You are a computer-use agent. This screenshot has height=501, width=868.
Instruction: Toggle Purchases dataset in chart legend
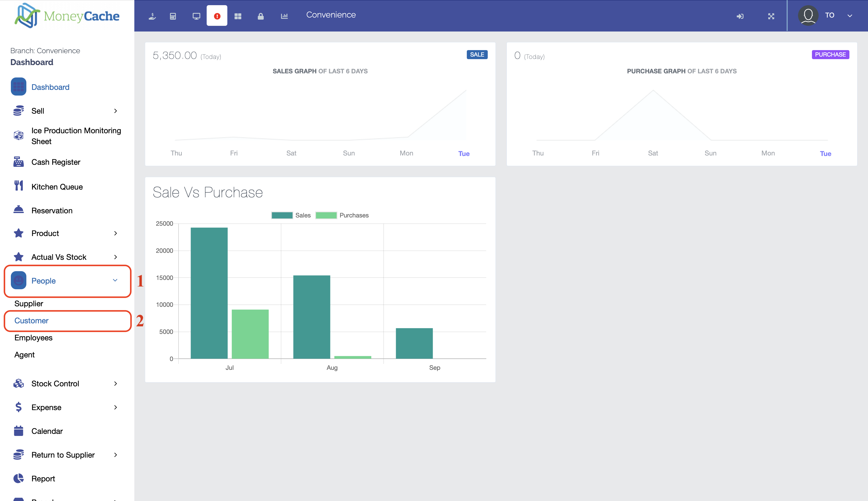click(x=342, y=215)
